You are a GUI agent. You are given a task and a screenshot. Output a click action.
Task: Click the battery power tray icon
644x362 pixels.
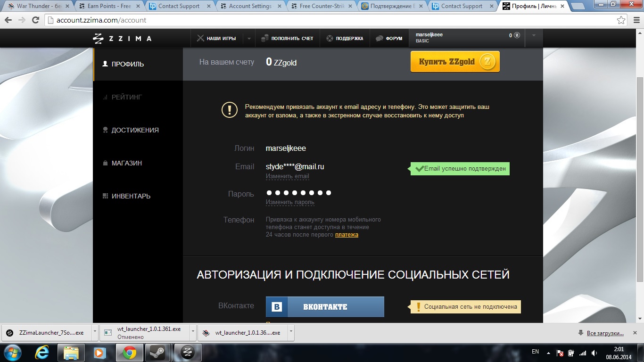tap(571, 353)
